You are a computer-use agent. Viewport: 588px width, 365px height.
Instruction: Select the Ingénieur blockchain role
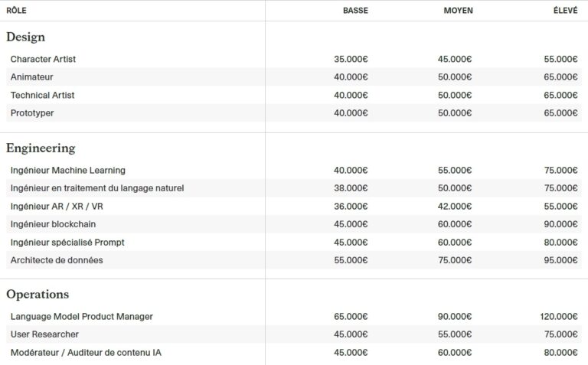(53, 224)
